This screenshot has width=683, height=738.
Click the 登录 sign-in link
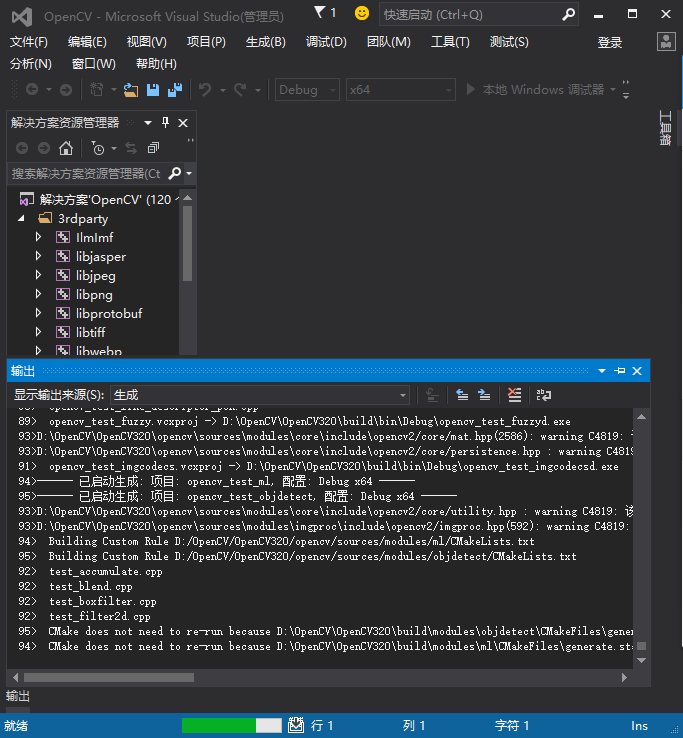point(610,43)
